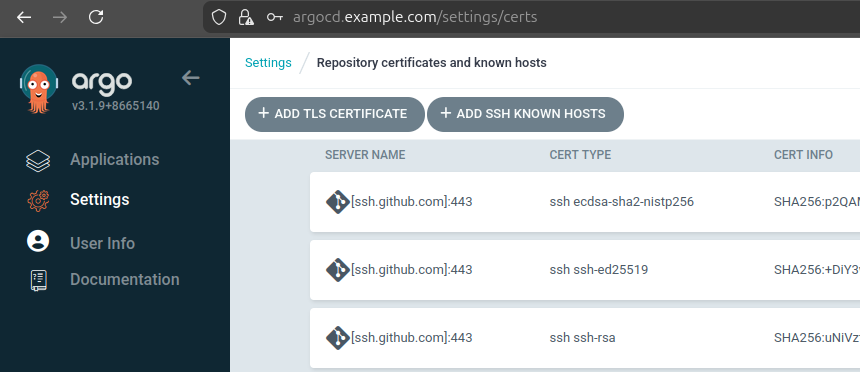This screenshot has width=860, height=372.
Task: Open Applications in the sidebar
Action: point(115,160)
